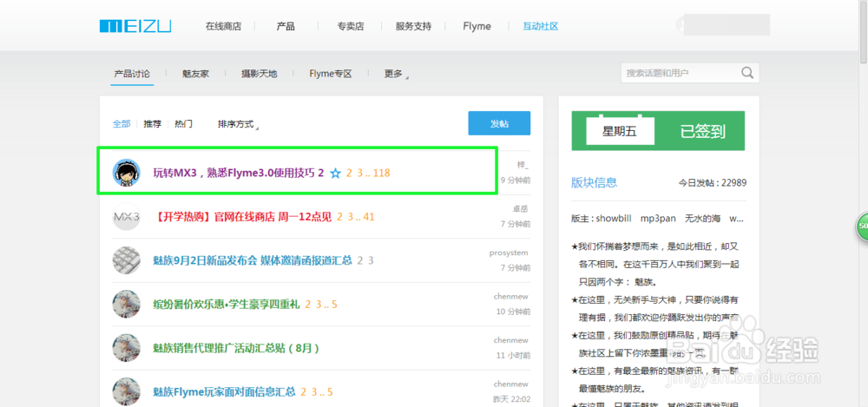The height and width of the screenshot is (407, 868).
Task: Click the green circle badge at right edge
Action: [862, 226]
